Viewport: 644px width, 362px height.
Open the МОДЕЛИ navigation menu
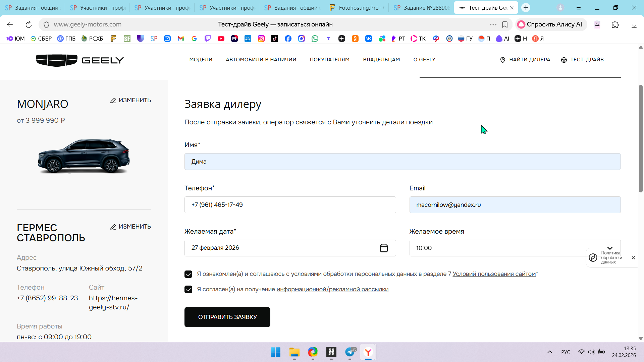click(x=201, y=60)
